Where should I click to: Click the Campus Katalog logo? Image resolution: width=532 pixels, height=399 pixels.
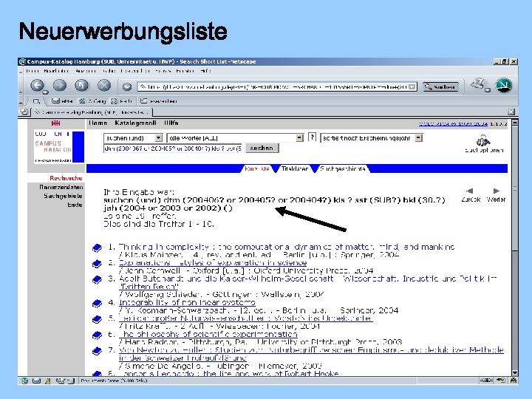pos(59,147)
